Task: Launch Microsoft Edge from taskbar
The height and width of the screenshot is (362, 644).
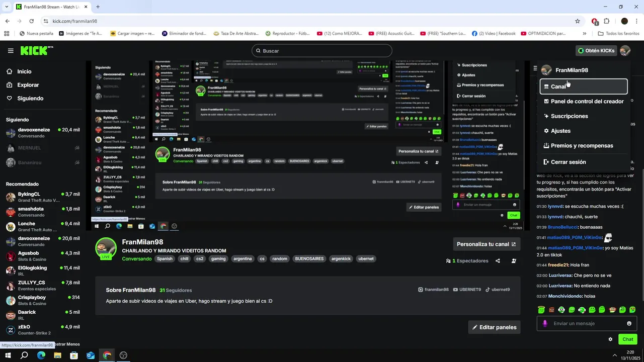Action: coord(41,355)
